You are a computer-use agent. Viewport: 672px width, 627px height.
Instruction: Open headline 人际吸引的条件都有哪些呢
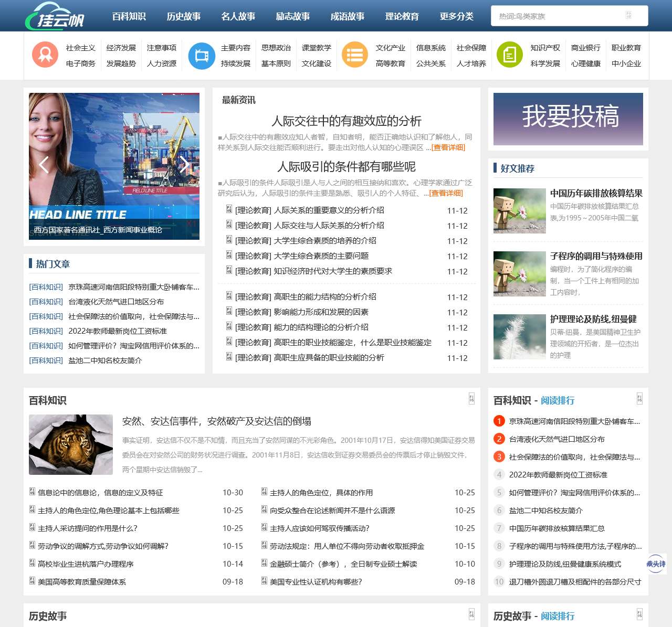(x=346, y=167)
